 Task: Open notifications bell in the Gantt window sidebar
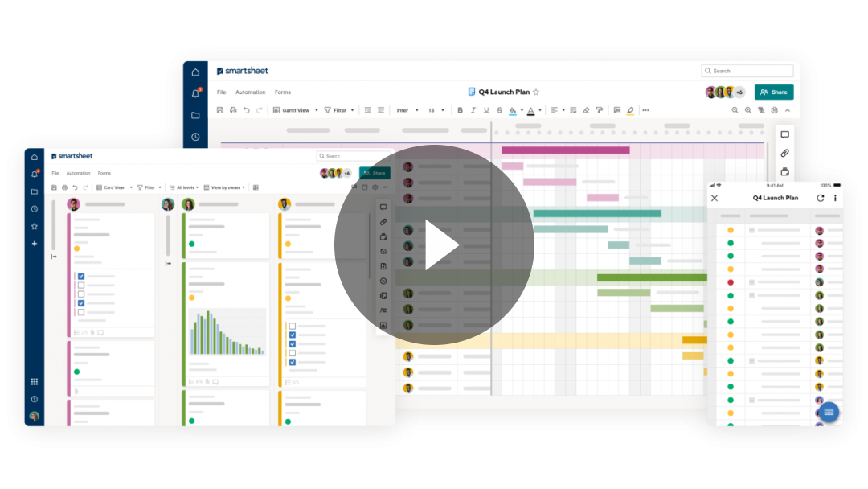point(195,93)
